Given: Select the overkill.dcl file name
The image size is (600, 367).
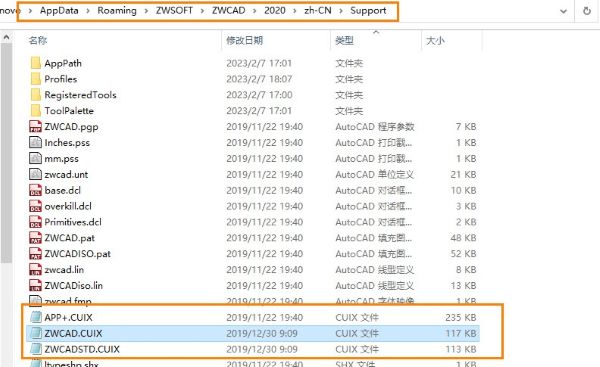Looking at the screenshot, I should coord(68,206).
